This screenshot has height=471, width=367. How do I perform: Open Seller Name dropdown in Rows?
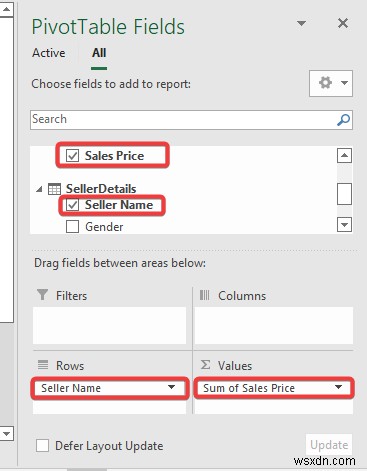tap(171, 387)
